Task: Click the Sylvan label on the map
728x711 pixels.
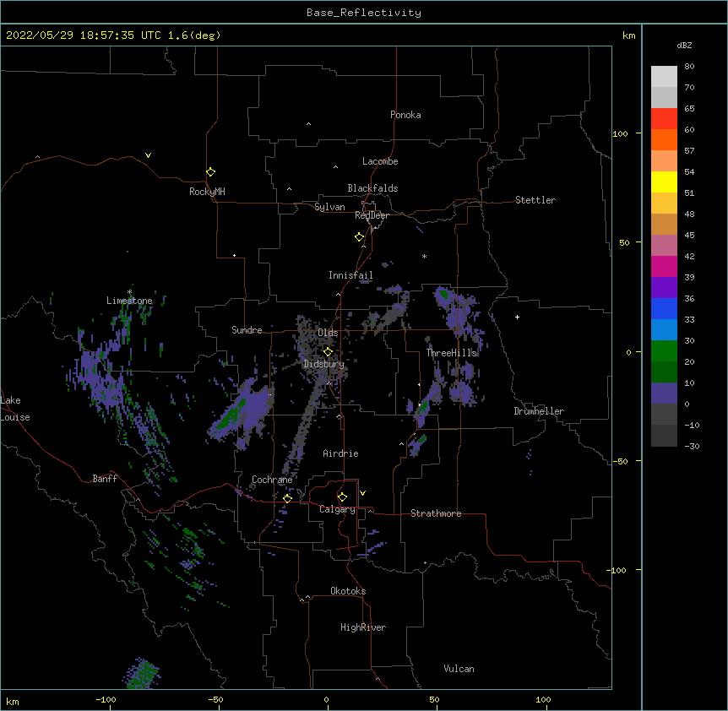Action: [329, 207]
